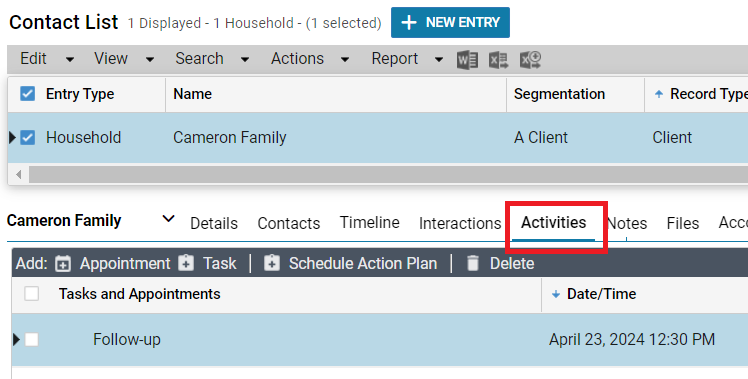Open the Report menu
The width and height of the screenshot is (748, 379).
[407, 59]
